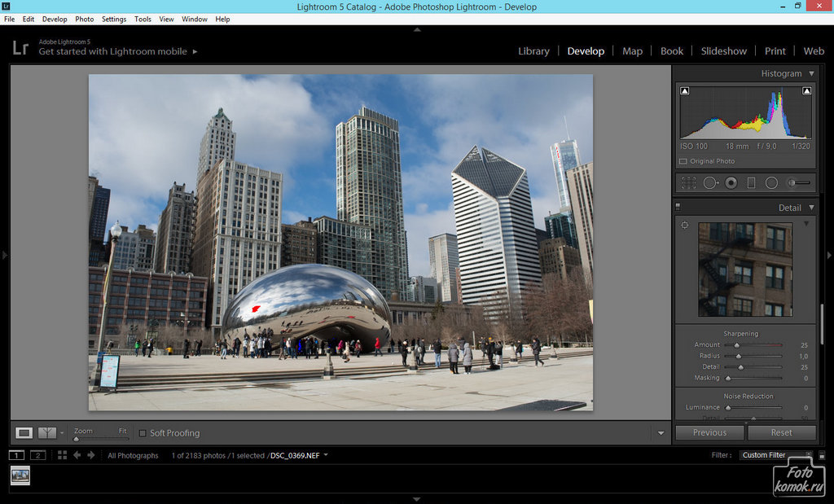The height and width of the screenshot is (504, 834).
Task: Toggle highlight clipping indicator in histogram
Action: [806, 91]
